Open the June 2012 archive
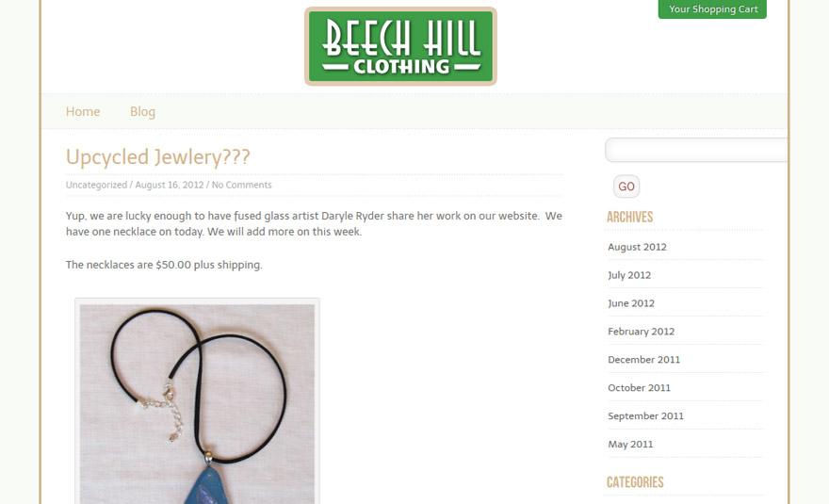Screen dimensions: 829x504 (631, 303)
